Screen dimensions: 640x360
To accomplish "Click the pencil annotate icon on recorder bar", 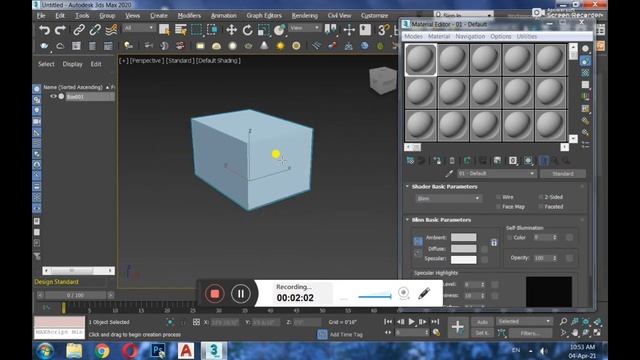I will 424,293.
